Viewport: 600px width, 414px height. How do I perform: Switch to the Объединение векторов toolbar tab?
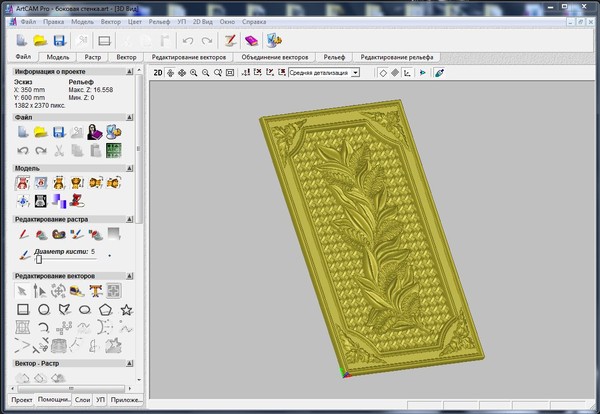pyautogui.click(x=275, y=57)
